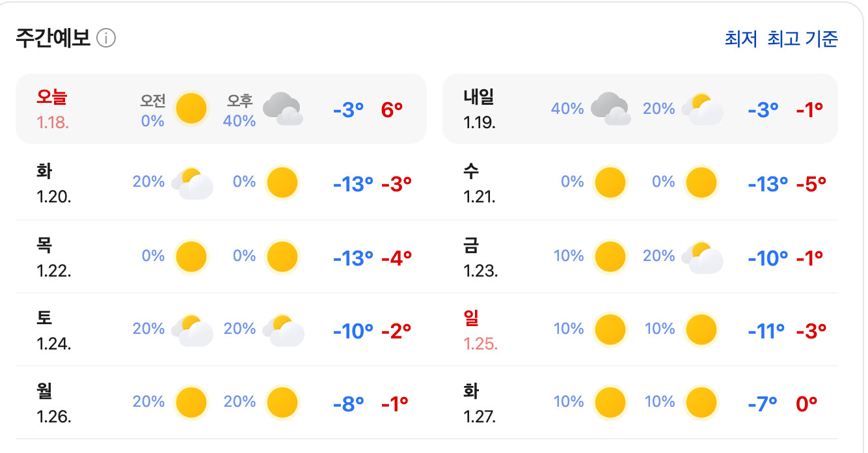Viewport: 868px width, 453px height.
Task: Click the 1.21. morning sunny icon
Action: [610, 182]
